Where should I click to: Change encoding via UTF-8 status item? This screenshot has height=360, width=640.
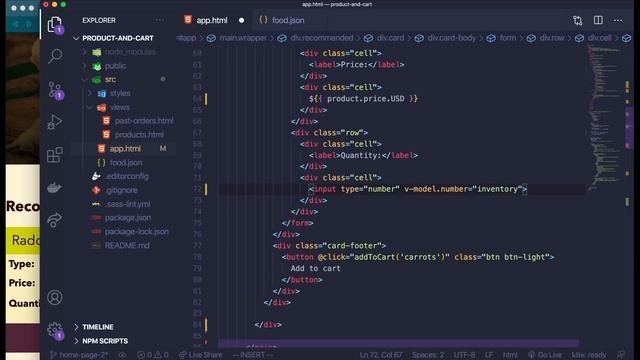pyautogui.click(x=464, y=355)
